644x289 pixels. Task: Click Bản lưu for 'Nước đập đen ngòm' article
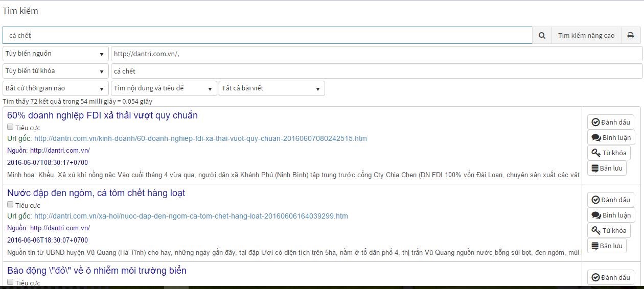click(607, 246)
